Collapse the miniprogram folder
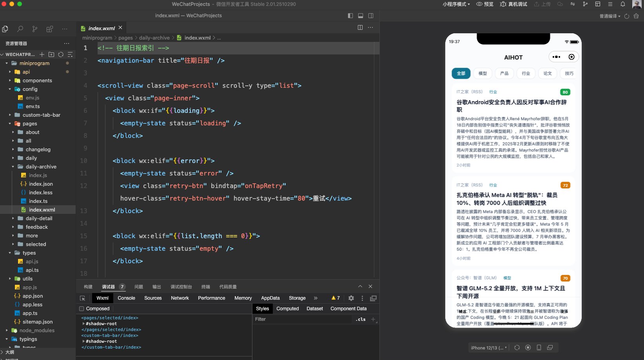This screenshot has width=644, height=360. coord(34,63)
